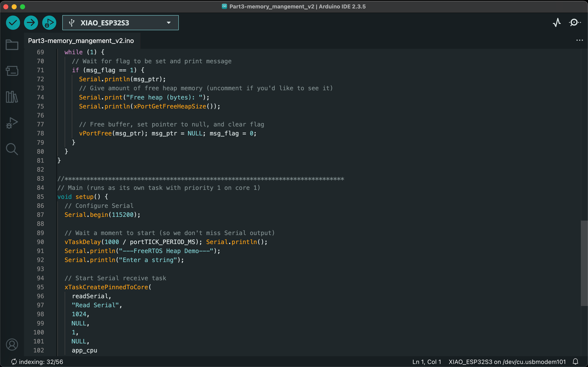The width and height of the screenshot is (588, 367).
Task: Open the Library Manager sidebar icon
Action: click(x=12, y=97)
